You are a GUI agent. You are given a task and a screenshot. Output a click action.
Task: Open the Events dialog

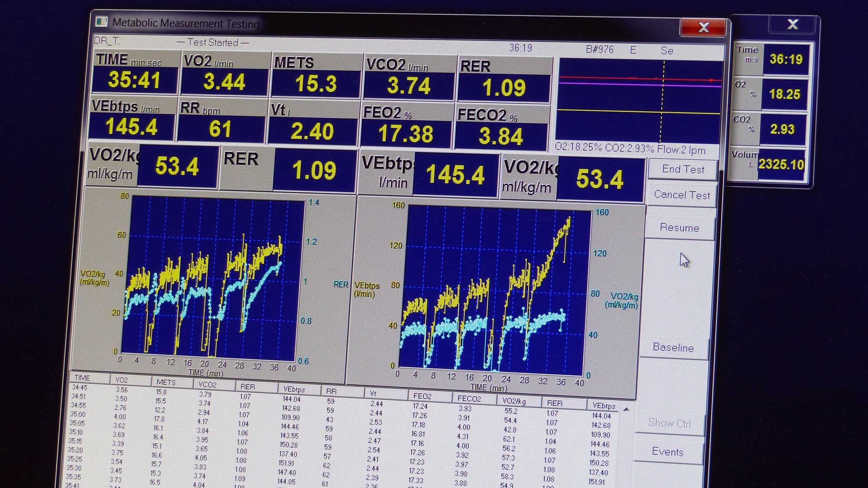668,452
